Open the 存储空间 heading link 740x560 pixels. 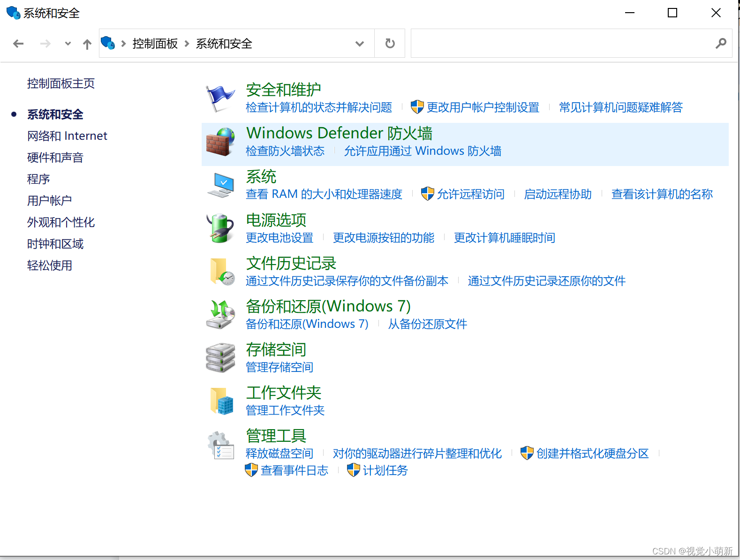tap(276, 349)
